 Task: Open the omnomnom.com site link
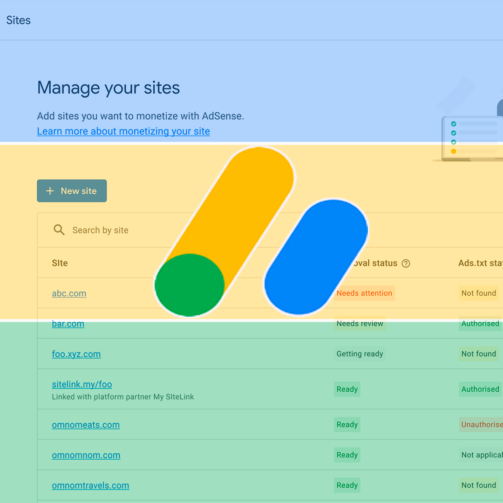[x=86, y=455]
